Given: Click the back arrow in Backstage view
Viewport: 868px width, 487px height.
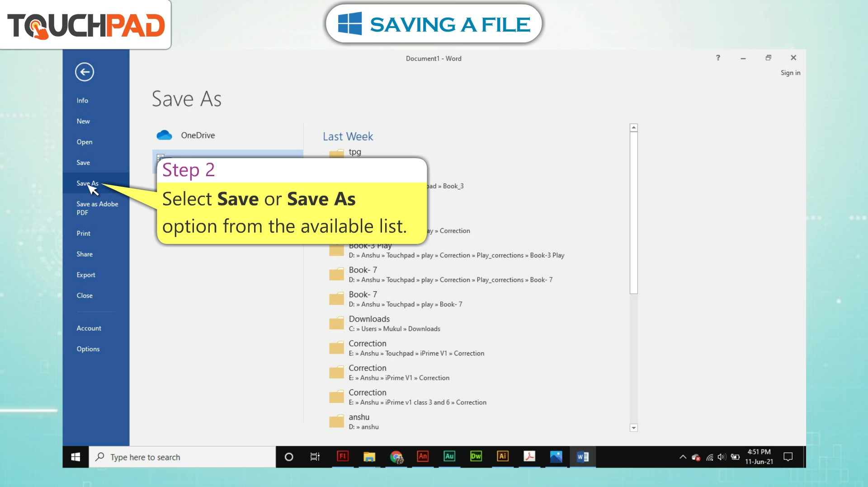Looking at the screenshot, I should tap(85, 72).
